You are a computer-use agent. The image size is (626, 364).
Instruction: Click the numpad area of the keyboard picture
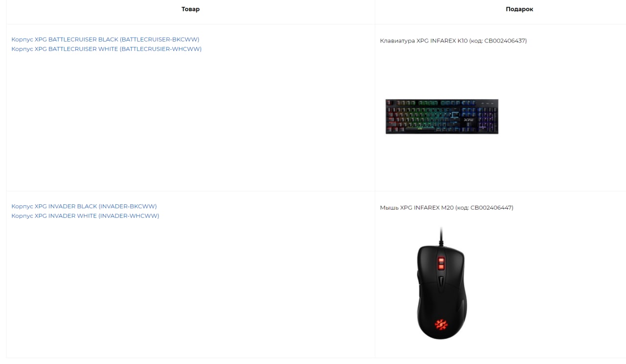[x=487, y=119]
